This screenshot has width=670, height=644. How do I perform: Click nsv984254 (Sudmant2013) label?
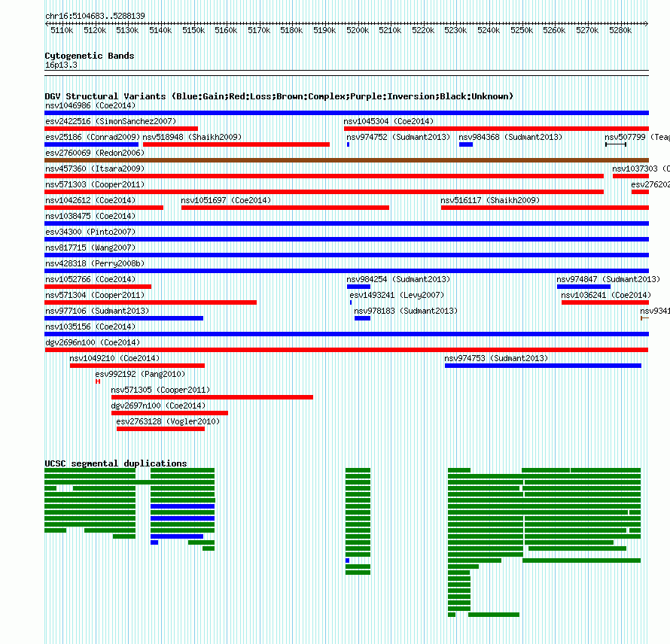(398, 279)
